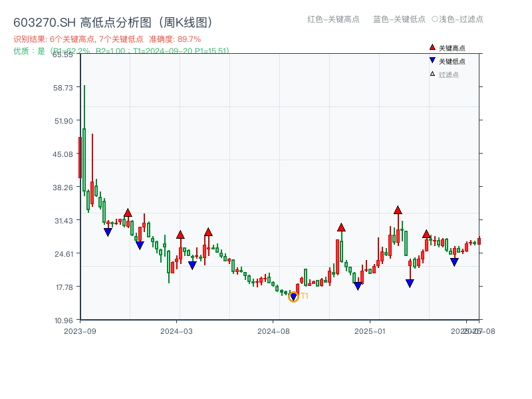Click the red triangle above the 2024-03 peak
The width and height of the screenshot is (532, 399).
point(180,234)
